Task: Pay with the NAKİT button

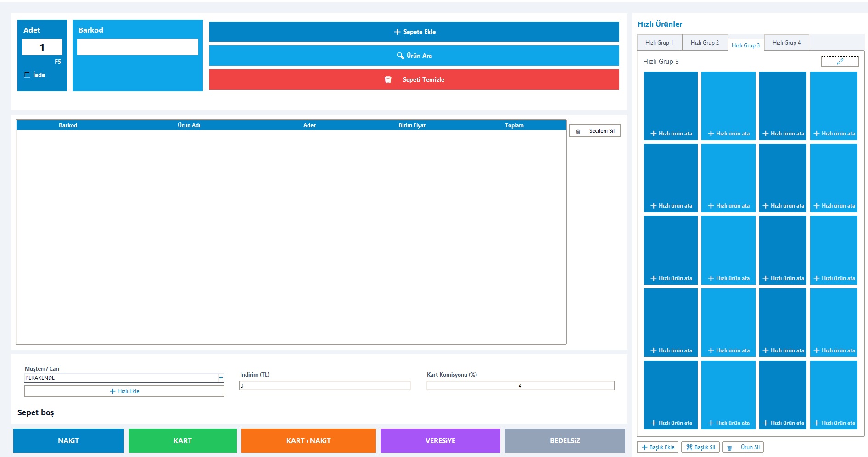Action: (x=68, y=440)
